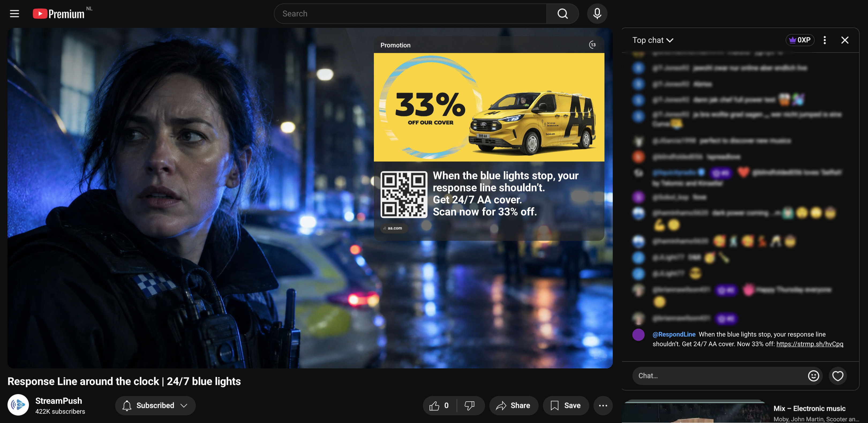Image resolution: width=868 pixels, height=423 pixels.
Task: Open the StreamPush channel name
Action: [59, 400]
